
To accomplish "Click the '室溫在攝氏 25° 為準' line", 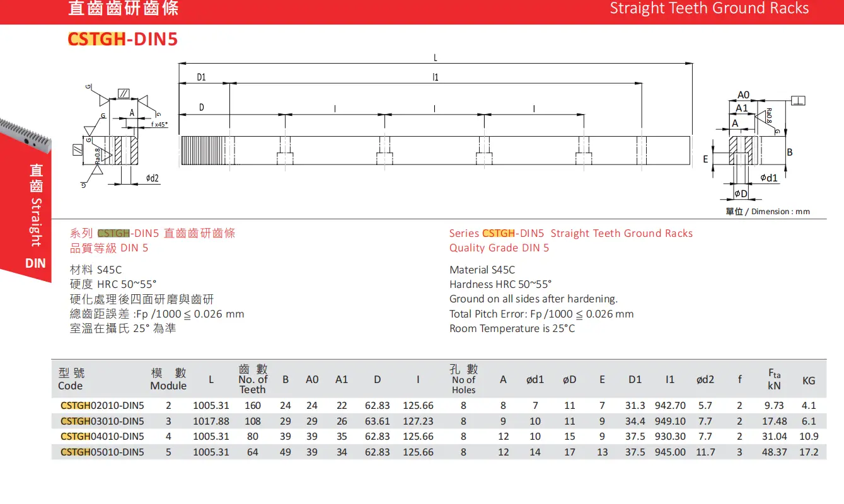I will pyautogui.click(x=123, y=328).
